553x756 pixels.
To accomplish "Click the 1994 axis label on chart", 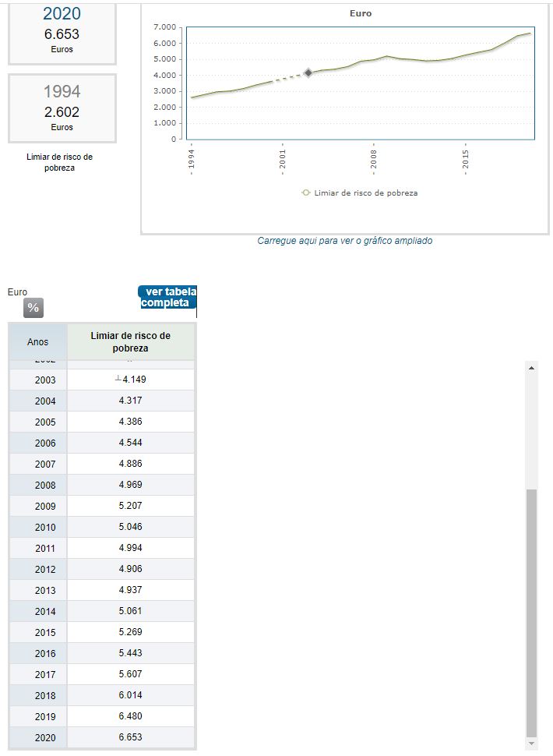I will tap(192, 159).
